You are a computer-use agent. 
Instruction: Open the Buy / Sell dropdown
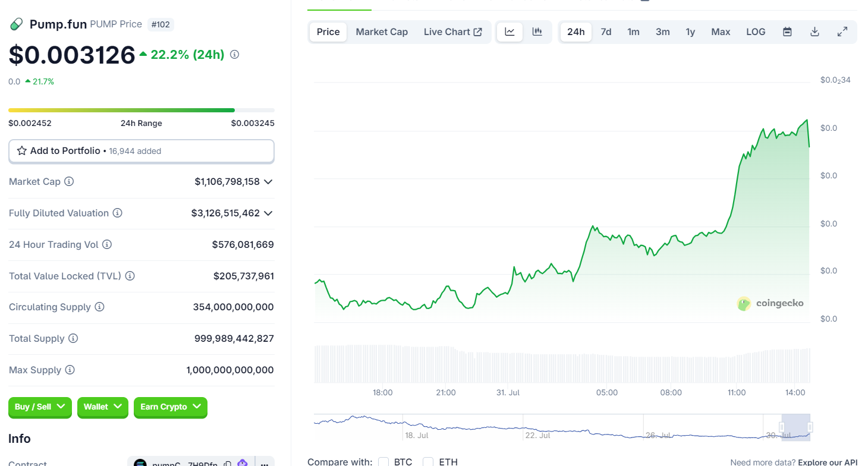coord(40,407)
